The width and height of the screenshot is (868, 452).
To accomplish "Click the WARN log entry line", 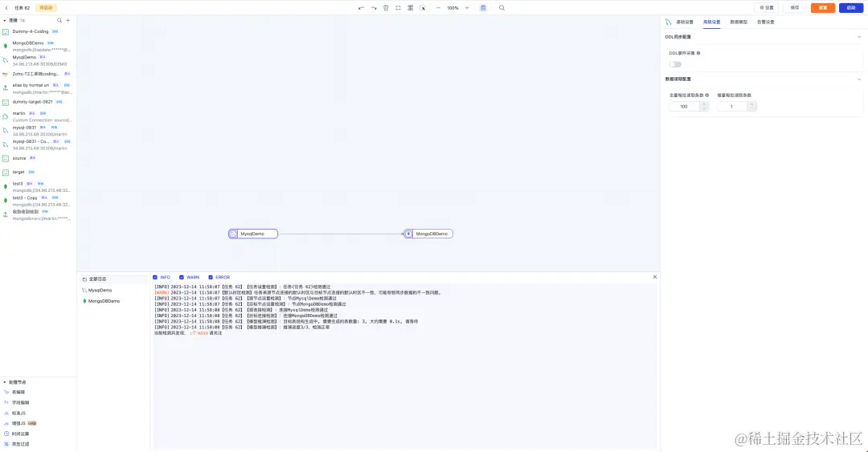I will tap(298, 293).
